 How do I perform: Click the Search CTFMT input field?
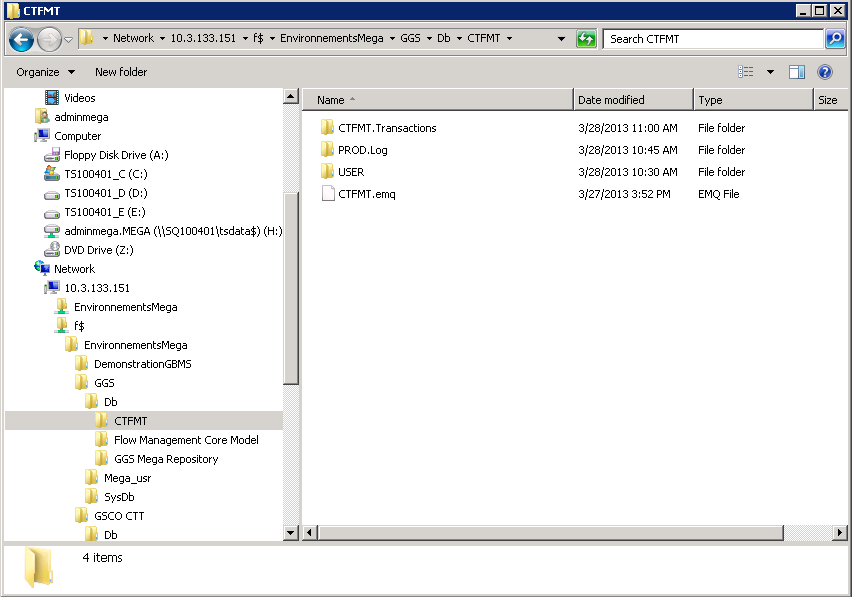(x=713, y=39)
